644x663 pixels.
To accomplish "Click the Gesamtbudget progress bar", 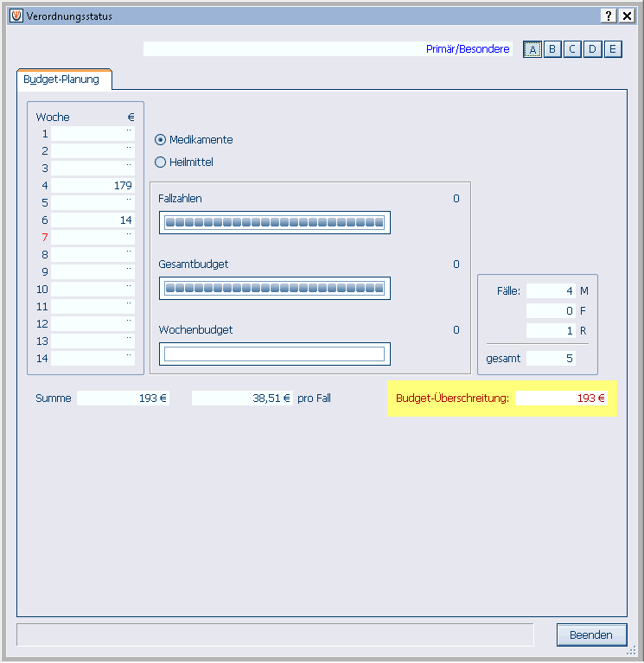I will pos(275,289).
